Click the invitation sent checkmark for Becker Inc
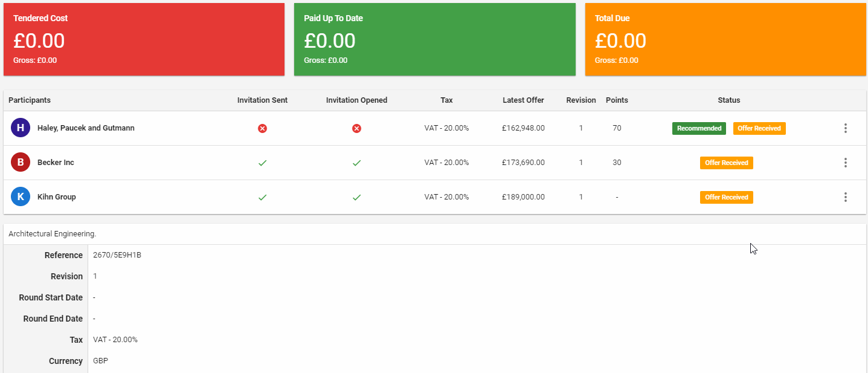868x373 pixels. coord(262,163)
